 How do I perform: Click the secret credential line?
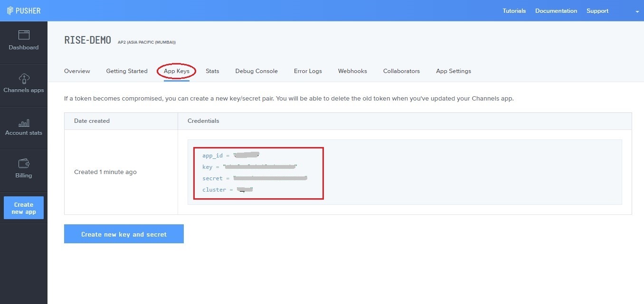[x=255, y=178]
